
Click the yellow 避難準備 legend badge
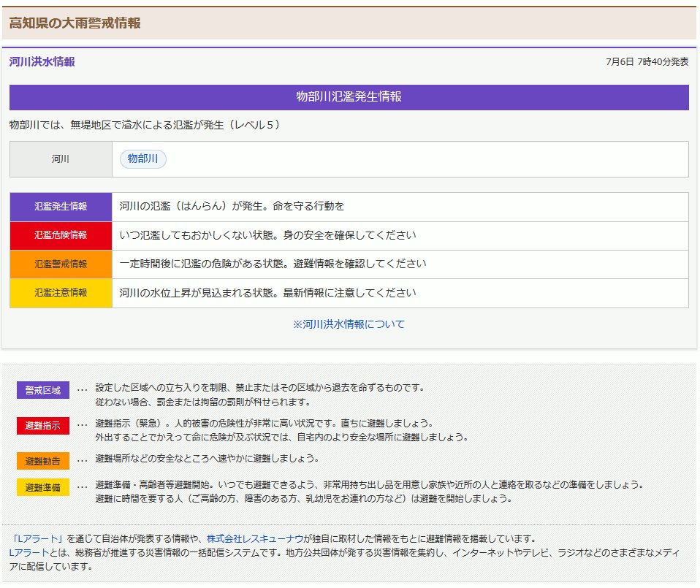[x=43, y=487]
